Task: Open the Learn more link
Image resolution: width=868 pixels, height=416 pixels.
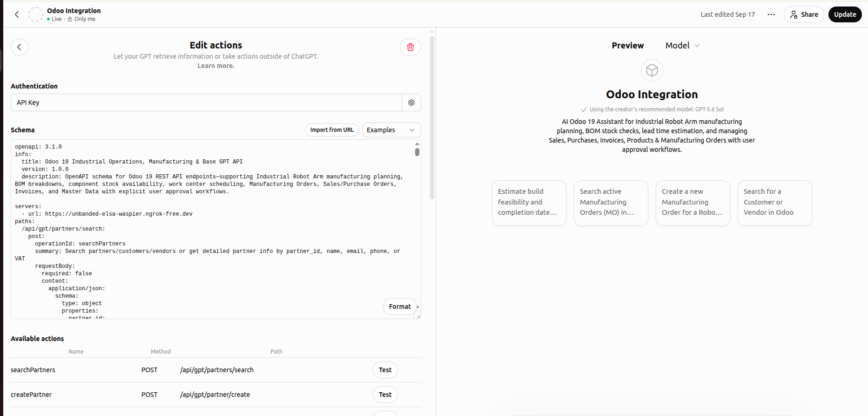Action: [x=216, y=66]
